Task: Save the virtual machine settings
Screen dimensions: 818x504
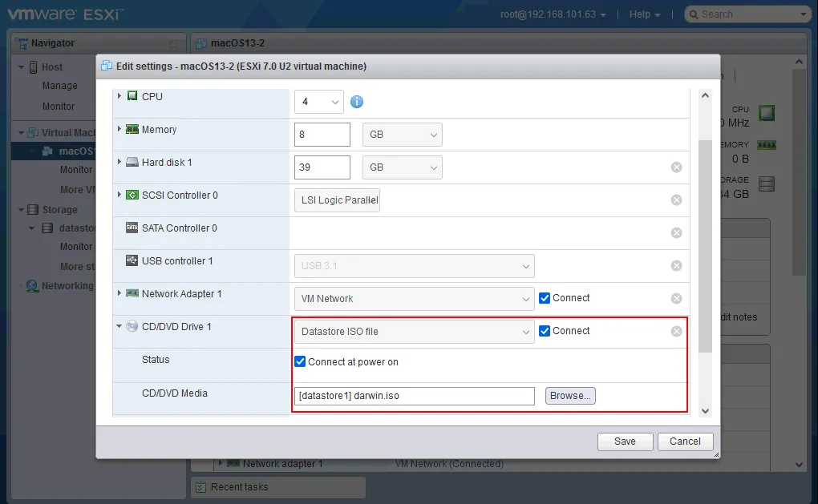Action: (625, 442)
